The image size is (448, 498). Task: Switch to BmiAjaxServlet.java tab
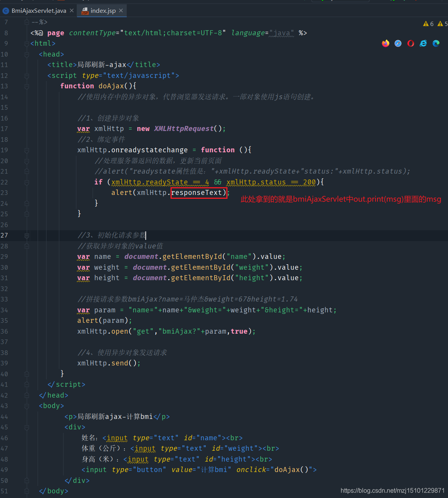point(39,11)
